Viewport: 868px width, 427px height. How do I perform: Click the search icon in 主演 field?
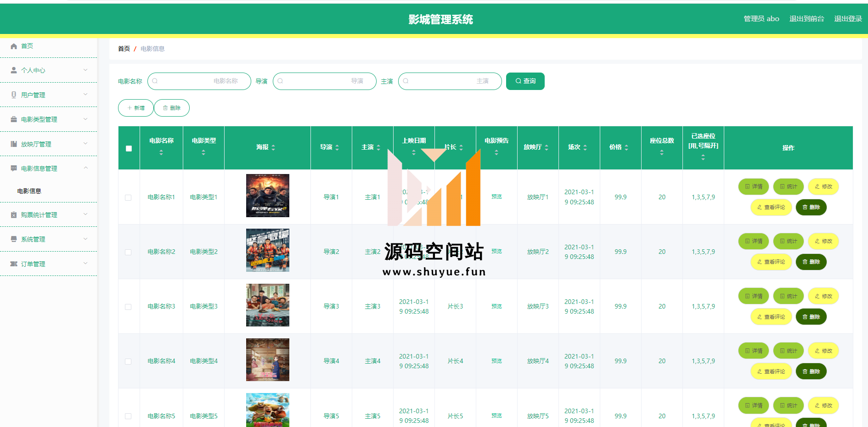406,81
